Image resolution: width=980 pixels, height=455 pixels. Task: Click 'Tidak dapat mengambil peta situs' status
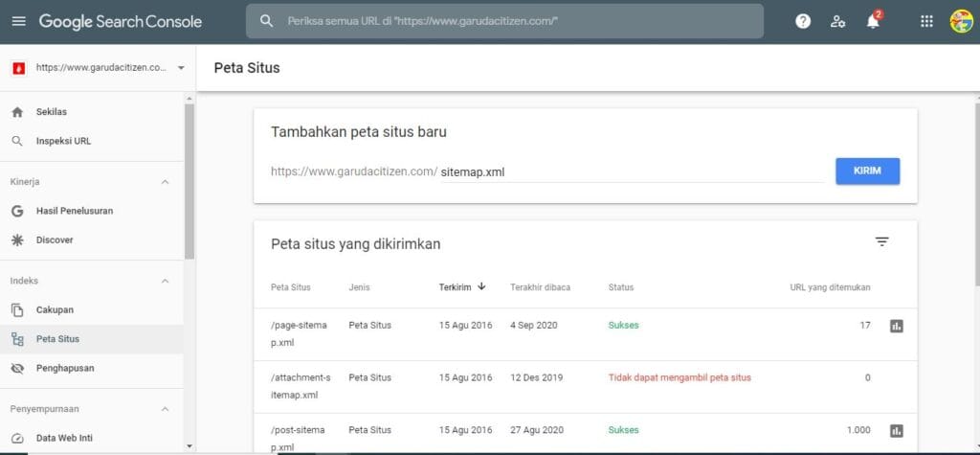[x=680, y=377]
